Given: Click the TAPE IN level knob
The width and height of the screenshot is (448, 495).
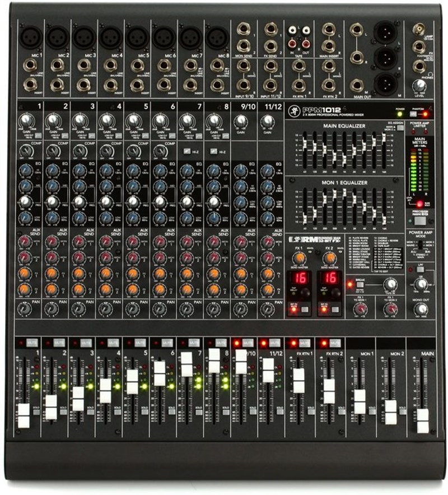Looking at the screenshot, I should coord(391,284).
